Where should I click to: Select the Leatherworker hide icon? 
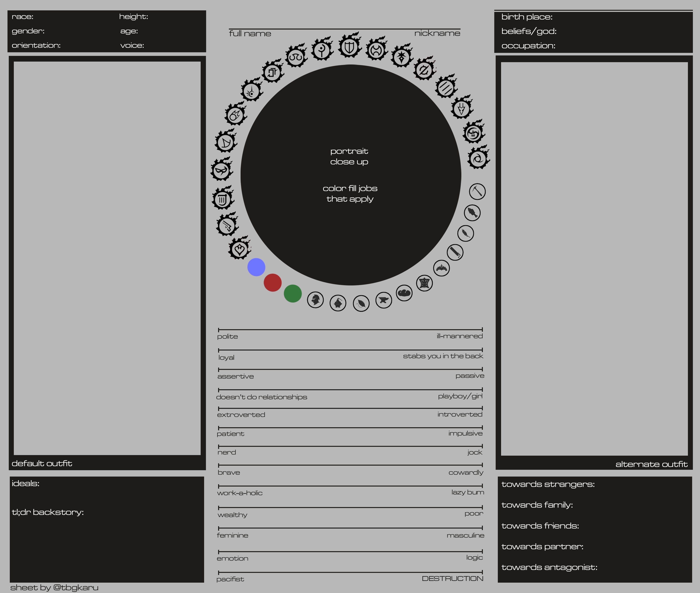click(425, 283)
